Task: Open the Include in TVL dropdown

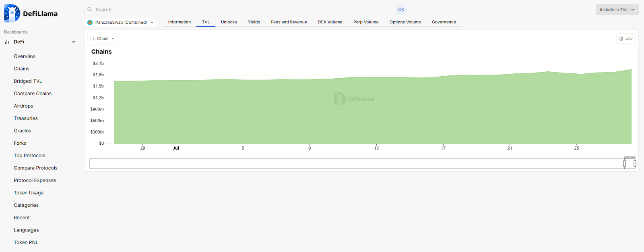Action: coord(617,10)
